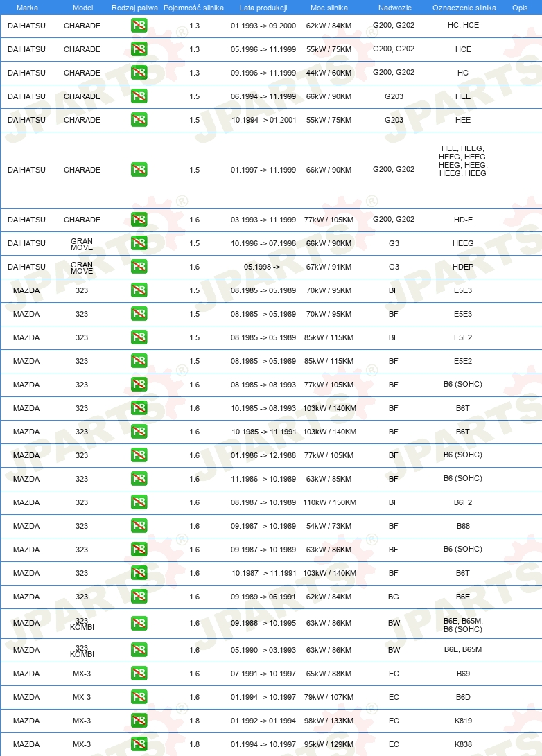This screenshot has height=756, width=542.
Task: Click fuel icon in MX-3 K838 row
Action: tap(139, 744)
